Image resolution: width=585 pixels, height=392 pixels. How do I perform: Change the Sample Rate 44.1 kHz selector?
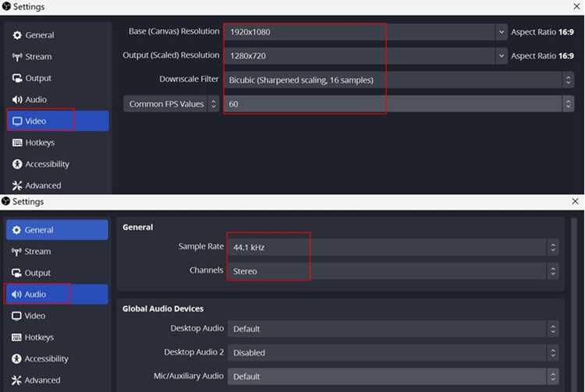tap(393, 247)
